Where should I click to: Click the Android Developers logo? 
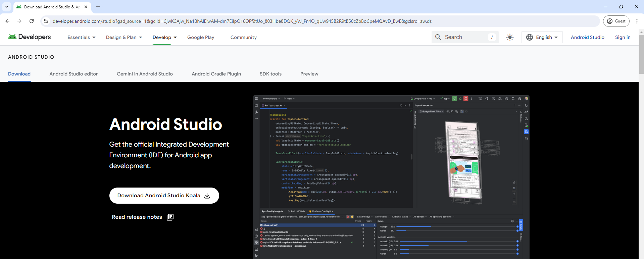click(30, 37)
